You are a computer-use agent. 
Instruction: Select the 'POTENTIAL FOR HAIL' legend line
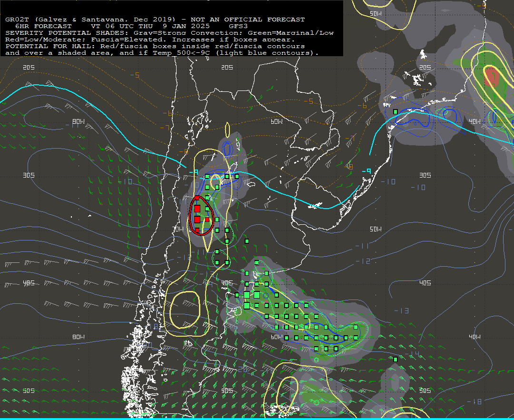click(155, 46)
